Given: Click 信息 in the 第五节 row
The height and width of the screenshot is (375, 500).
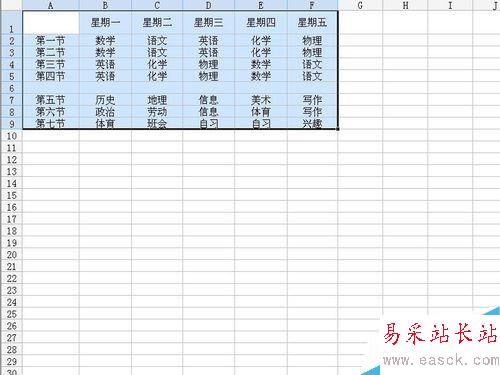Looking at the screenshot, I should [x=208, y=100].
